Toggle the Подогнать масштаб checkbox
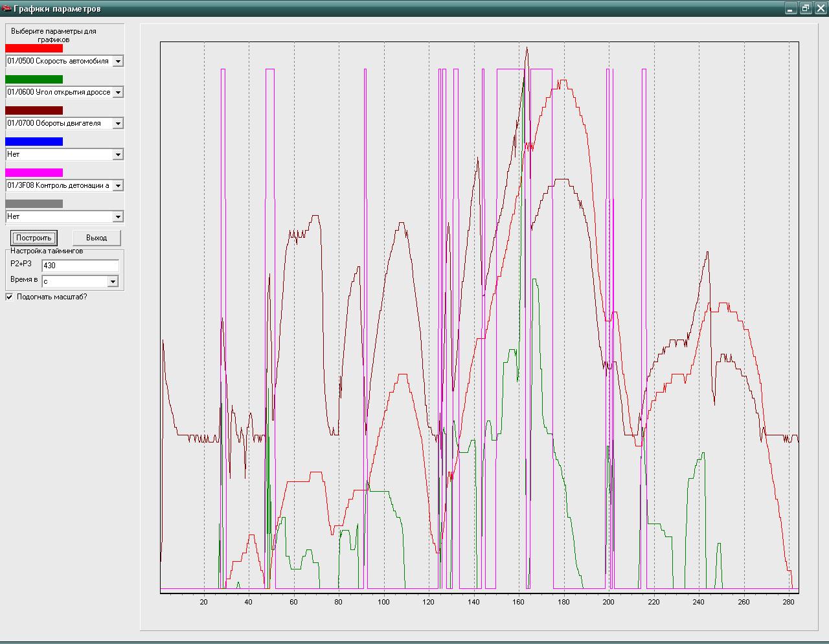829x644 pixels. (9, 297)
